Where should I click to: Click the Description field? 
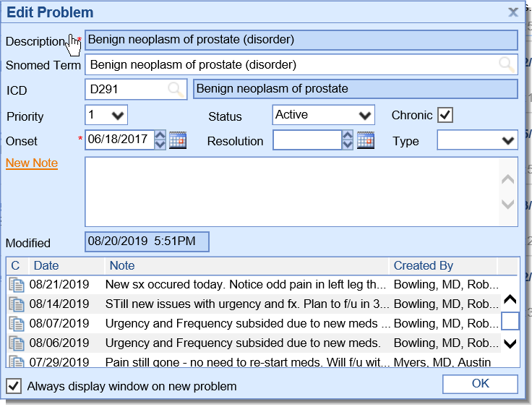[x=301, y=40]
